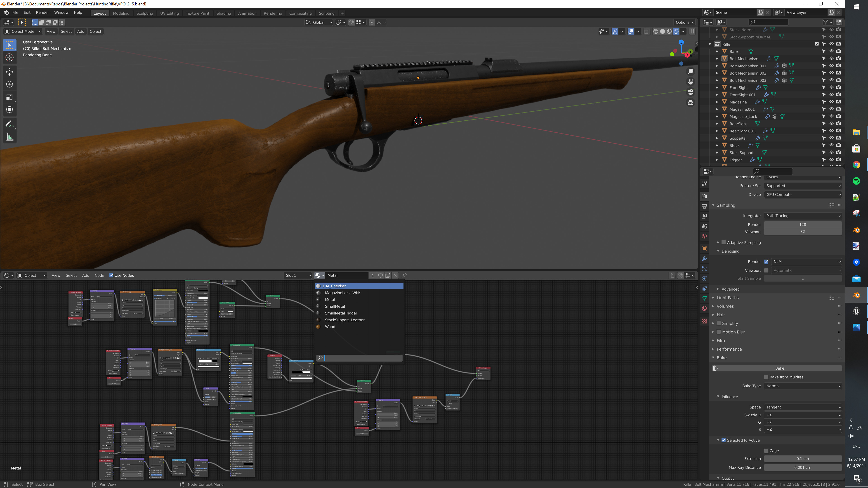Open the World properties tab
The image size is (868, 488).
tap(704, 236)
